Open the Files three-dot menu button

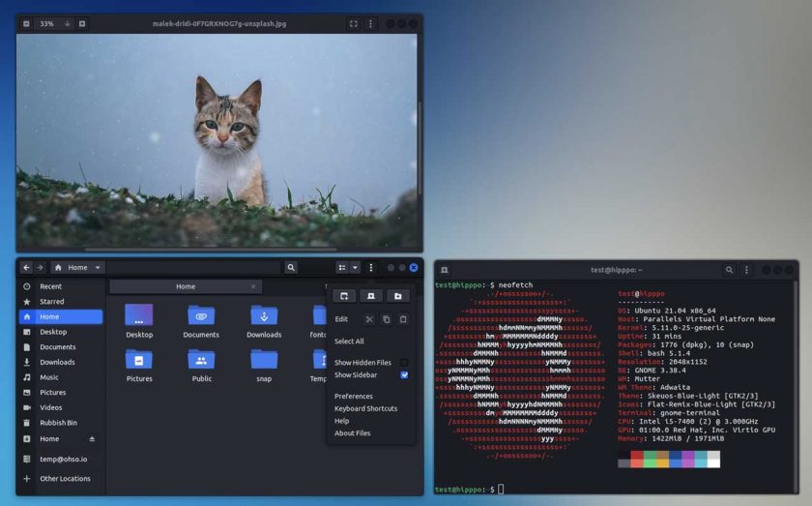[371, 268]
